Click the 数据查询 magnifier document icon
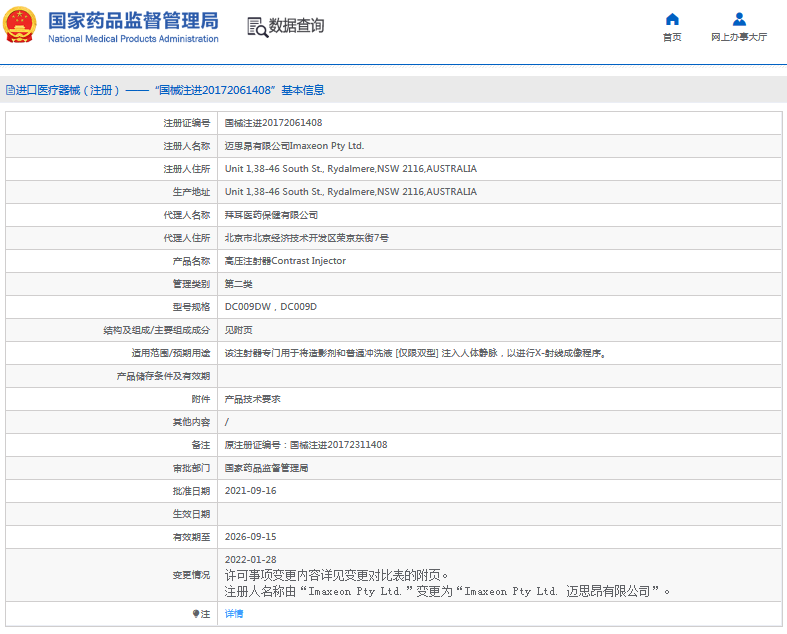The height and width of the screenshot is (634, 787). tap(256, 27)
